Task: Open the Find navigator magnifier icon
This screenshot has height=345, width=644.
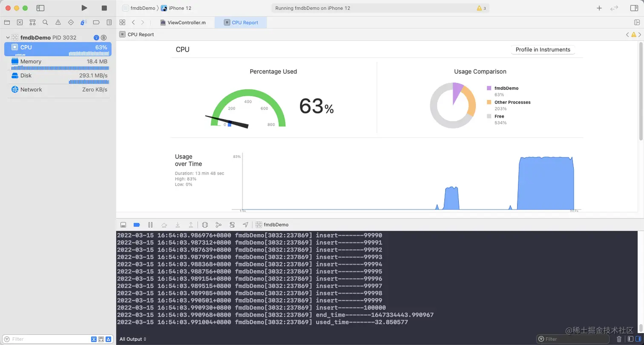Action: click(45, 22)
